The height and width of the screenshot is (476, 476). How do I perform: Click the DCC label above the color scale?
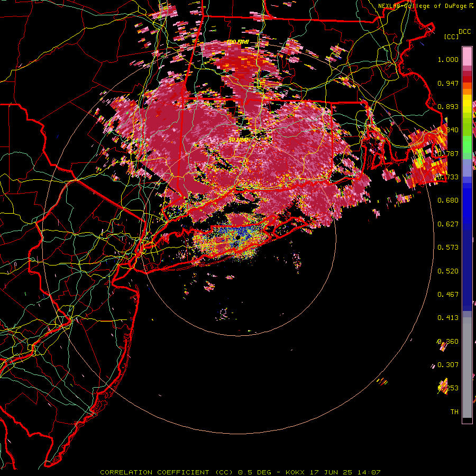pyautogui.click(x=464, y=32)
